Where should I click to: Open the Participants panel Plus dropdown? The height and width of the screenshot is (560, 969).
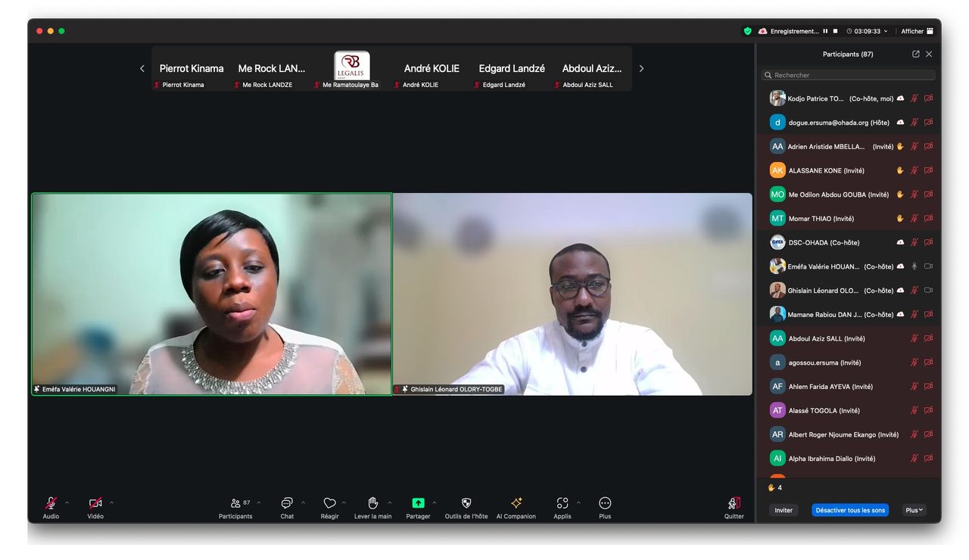[x=914, y=510]
